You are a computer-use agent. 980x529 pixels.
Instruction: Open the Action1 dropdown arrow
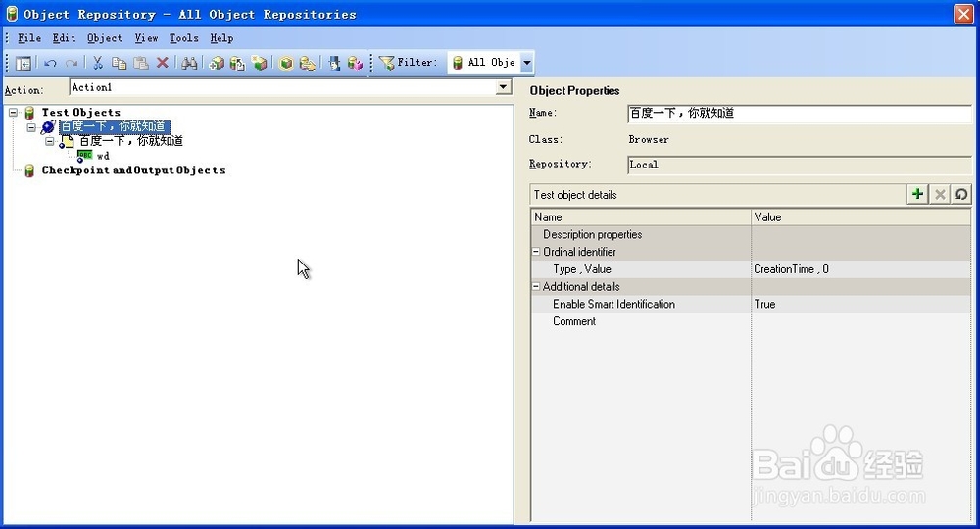[504, 87]
